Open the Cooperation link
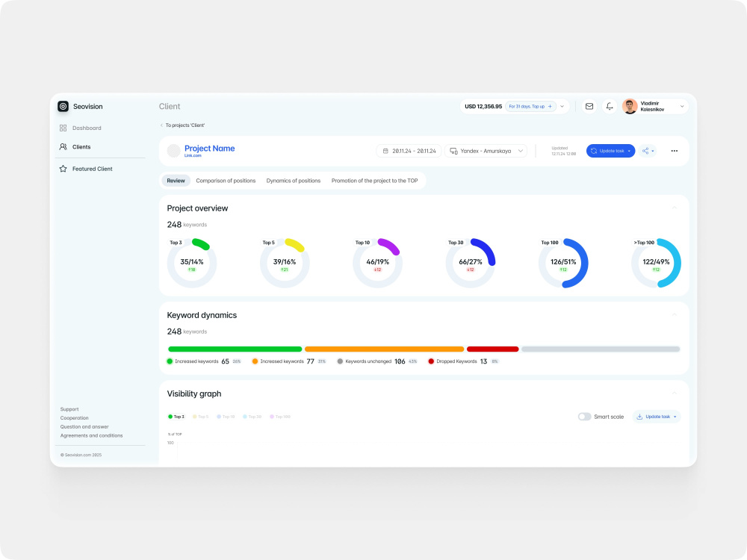 point(74,418)
